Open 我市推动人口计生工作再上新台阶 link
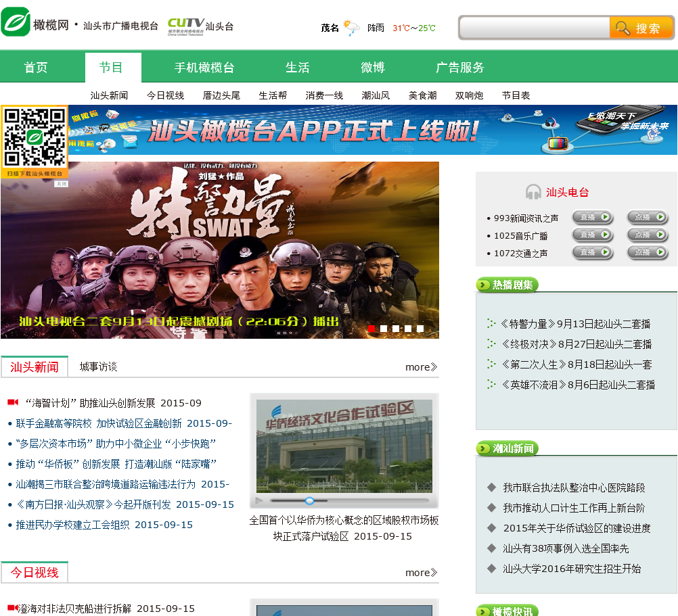Image resolution: width=678 pixels, height=616 pixels. click(574, 508)
